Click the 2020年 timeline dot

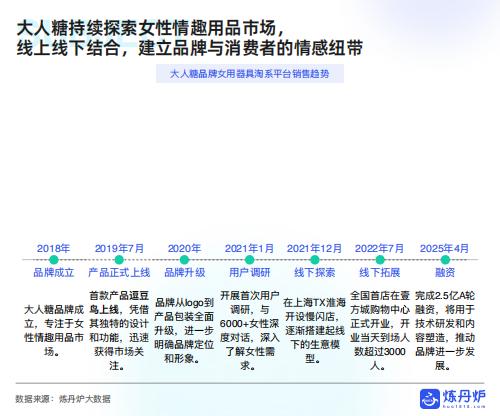tap(184, 260)
